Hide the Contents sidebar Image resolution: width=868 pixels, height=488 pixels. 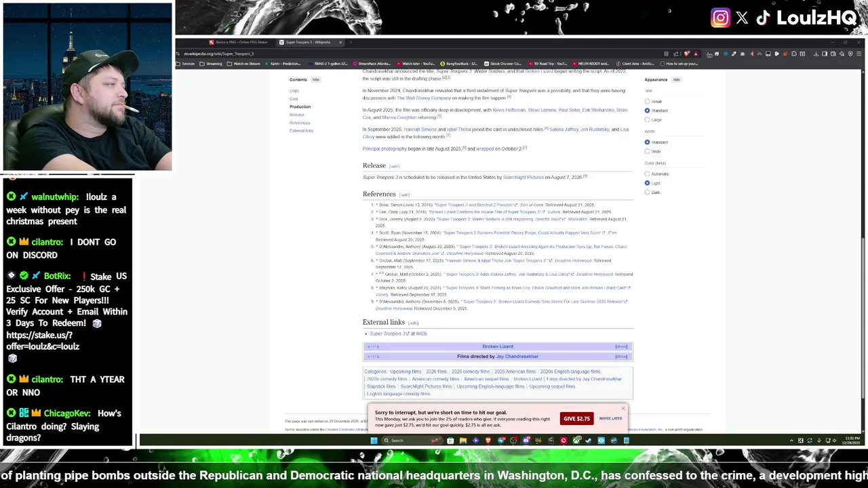tap(315, 79)
